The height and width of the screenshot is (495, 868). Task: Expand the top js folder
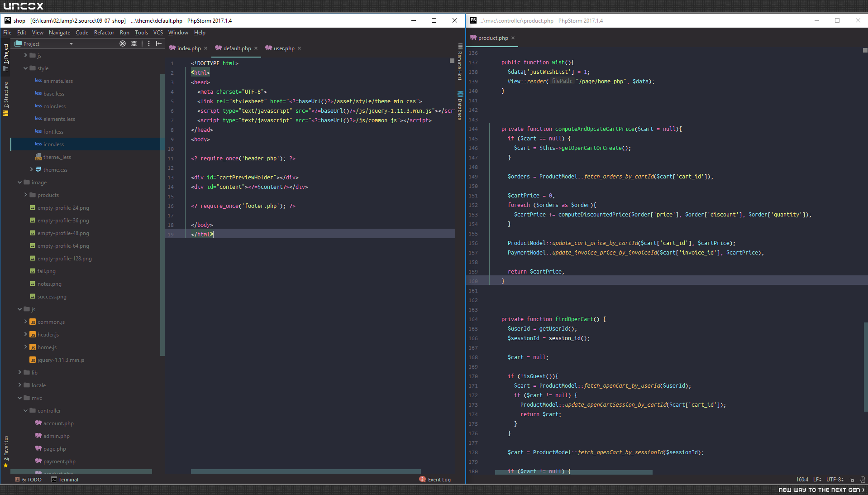26,56
